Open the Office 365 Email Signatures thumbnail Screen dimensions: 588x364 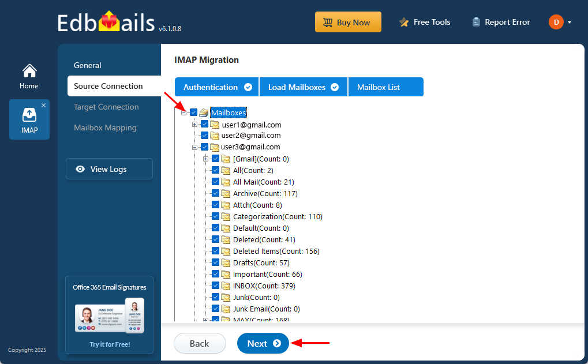point(110,316)
